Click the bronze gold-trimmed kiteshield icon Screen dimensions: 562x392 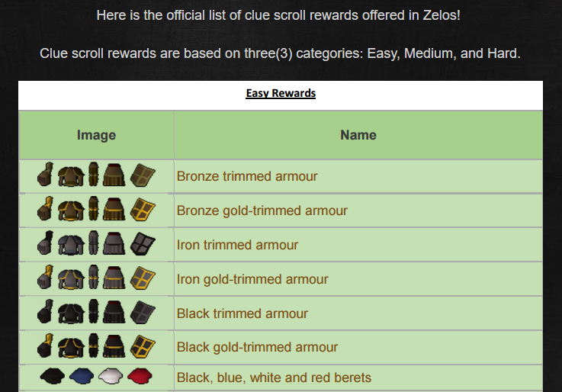tap(143, 210)
